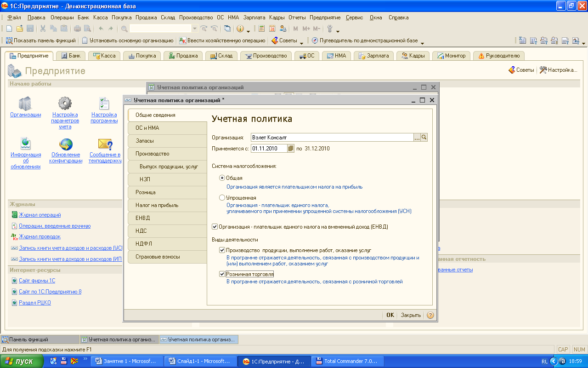Open the Настройка программы icon
Screen dimensions: 588x368
[x=104, y=103]
